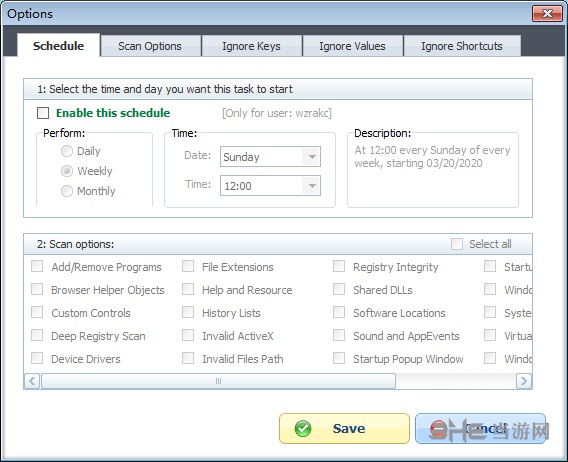
Task: Check Invalid ActiveX option
Action: tap(188, 335)
